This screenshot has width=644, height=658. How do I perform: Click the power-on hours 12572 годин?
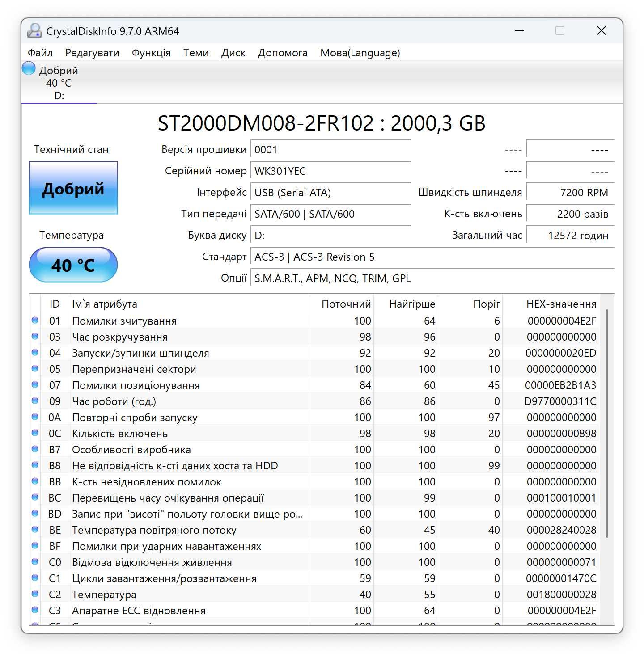[570, 236]
